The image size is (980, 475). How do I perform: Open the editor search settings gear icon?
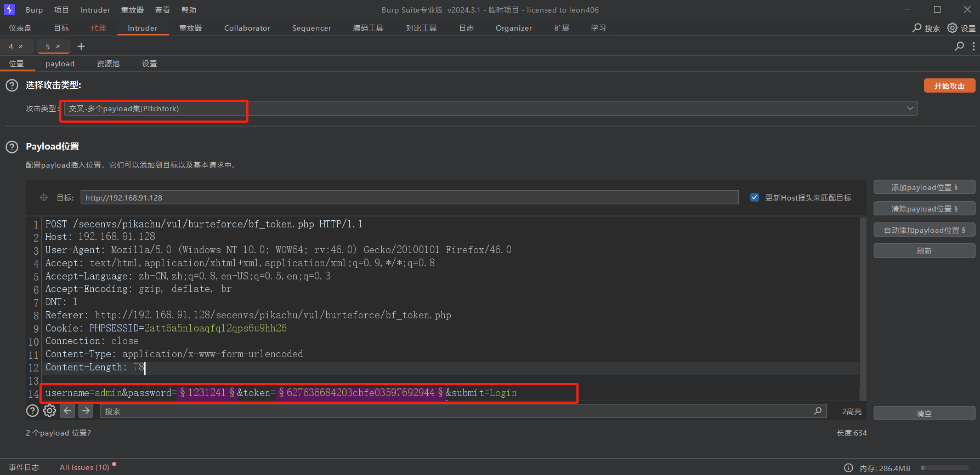[x=49, y=411]
